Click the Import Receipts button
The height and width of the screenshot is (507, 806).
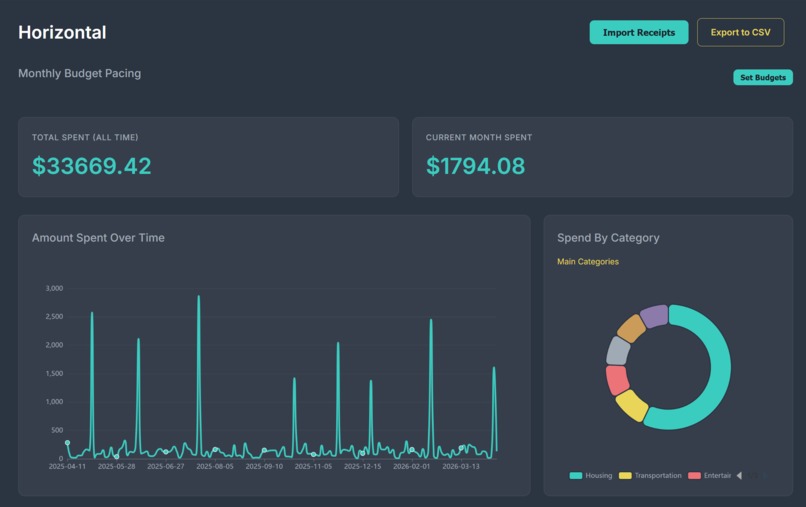[x=638, y=32]
